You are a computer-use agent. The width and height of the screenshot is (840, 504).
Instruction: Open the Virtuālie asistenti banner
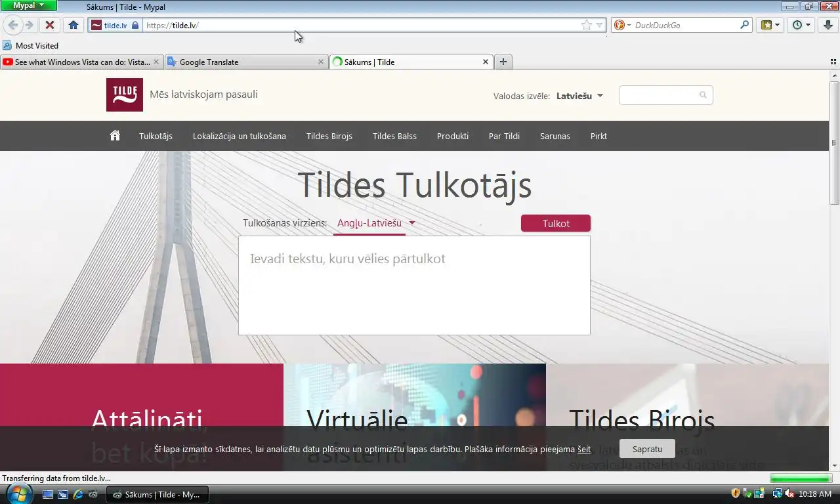(x=415, y=417)
